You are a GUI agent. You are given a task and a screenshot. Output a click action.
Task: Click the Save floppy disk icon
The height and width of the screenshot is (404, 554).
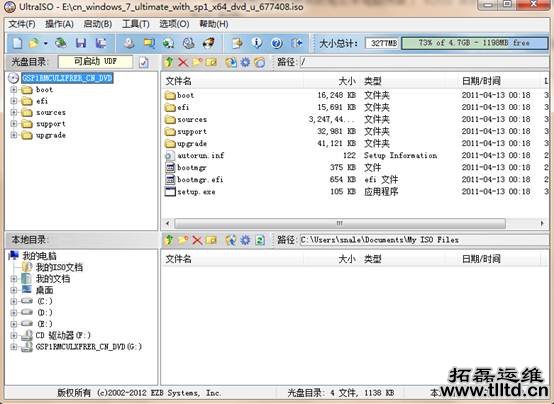(81, 43)
